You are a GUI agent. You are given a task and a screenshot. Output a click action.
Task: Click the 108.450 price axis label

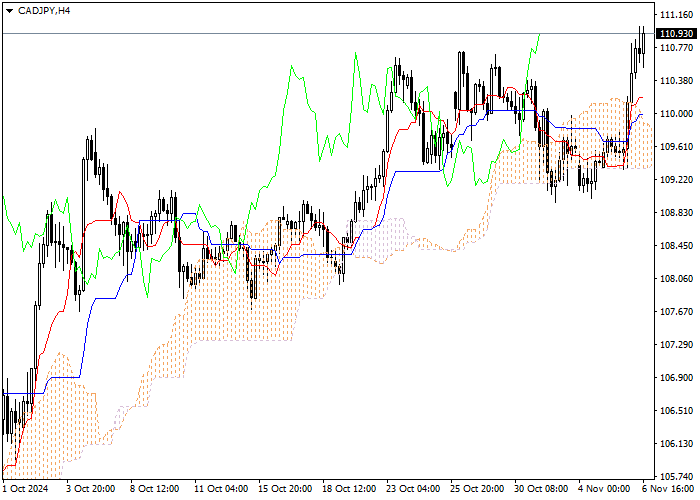(676, 246)
